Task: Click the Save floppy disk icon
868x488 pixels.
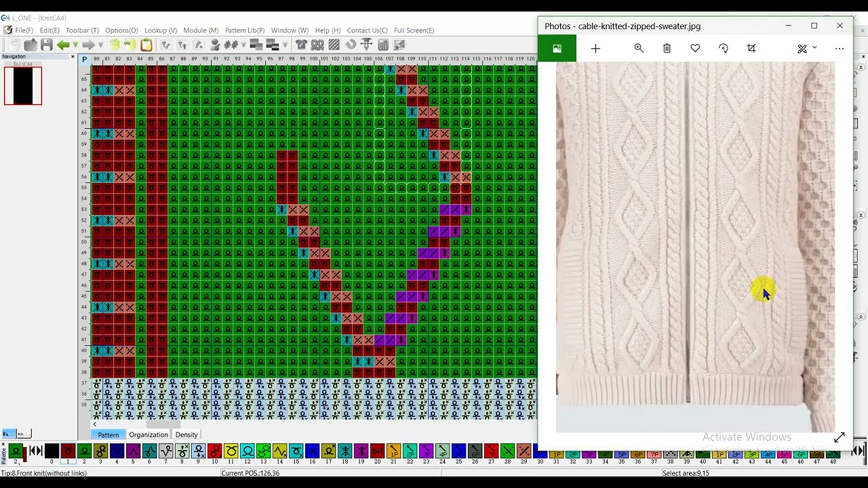Action: (x=47, y=45)
